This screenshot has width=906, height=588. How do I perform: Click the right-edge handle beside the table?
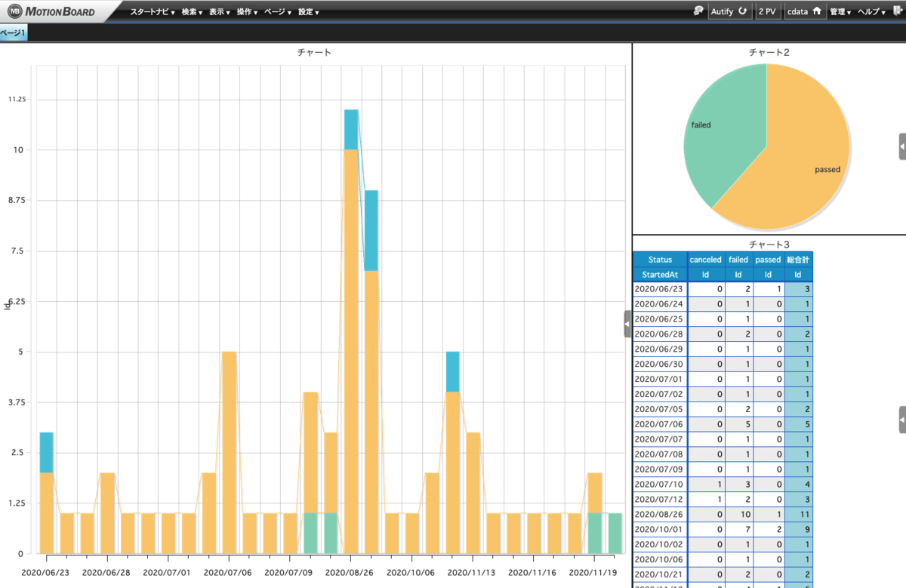coord(902,419)
